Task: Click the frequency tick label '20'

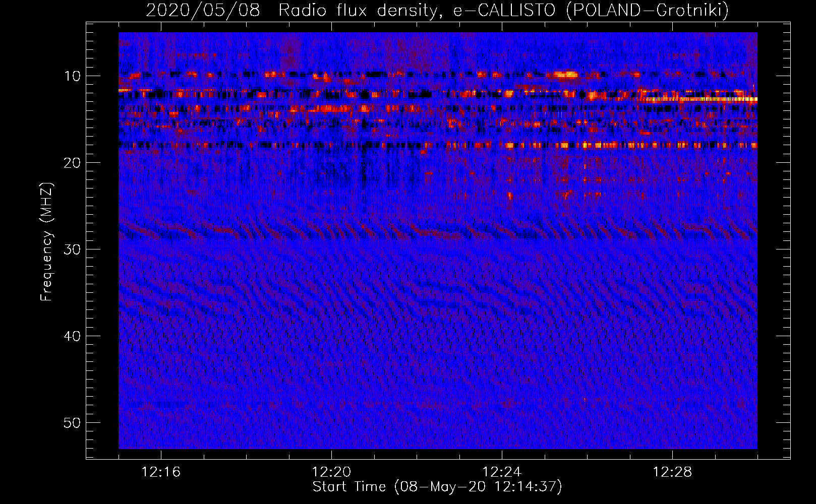Action: (73, 163)
